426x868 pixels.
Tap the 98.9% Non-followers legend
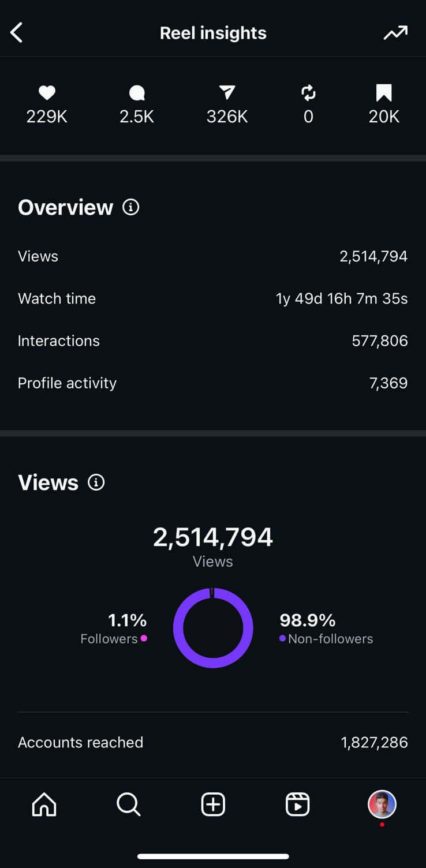[x=326, y=628]
